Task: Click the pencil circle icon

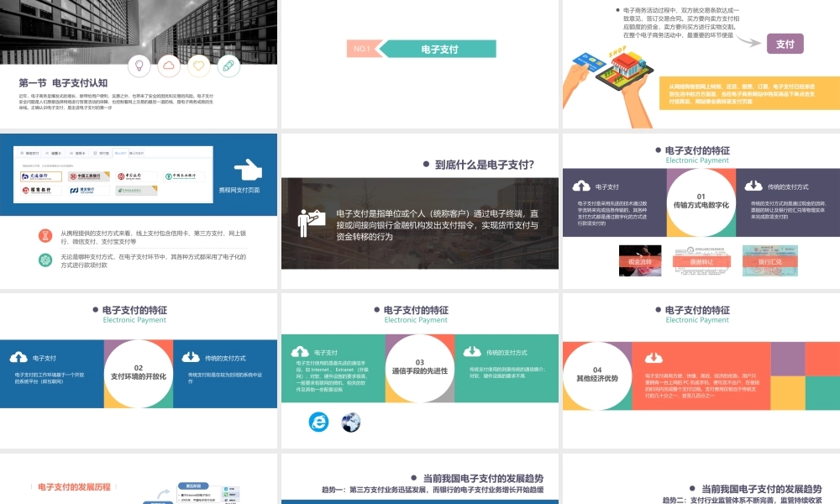Action: point(227,66)
